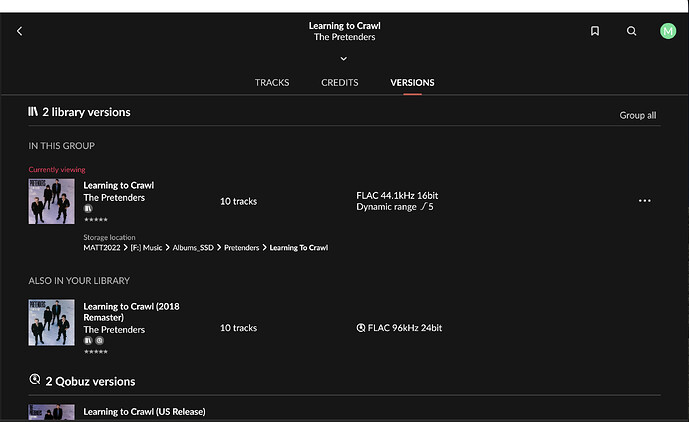Click the Qobuz badge under 2018 Remaster

[100, 341]
